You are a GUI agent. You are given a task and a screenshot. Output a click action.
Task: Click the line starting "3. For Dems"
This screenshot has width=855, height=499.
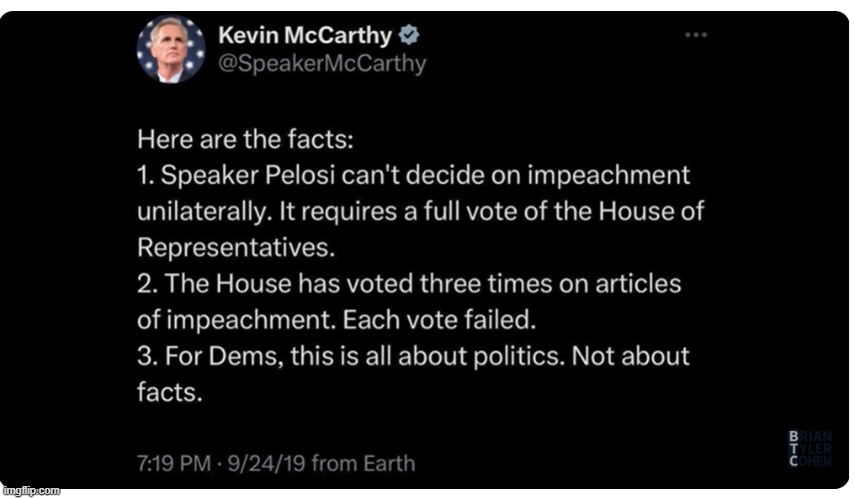pyautogui.click(x=412, y=356)
